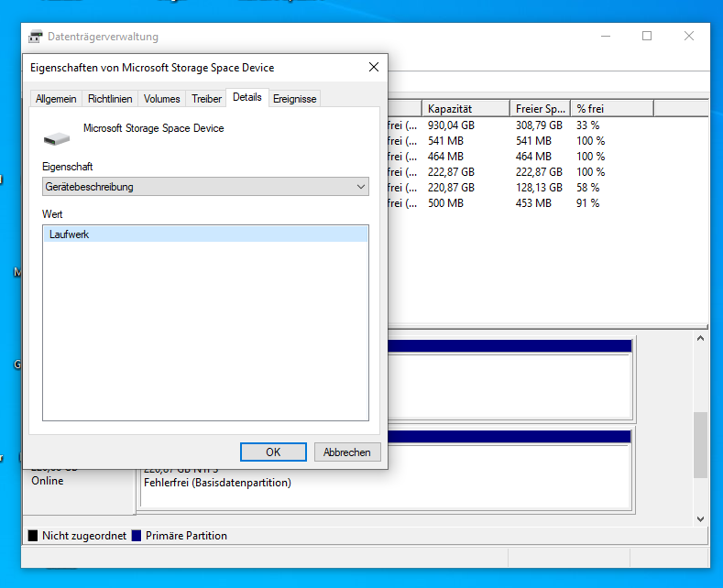Image resolution: width=723 pixels, height=588 pixels.
Task: Click the Nicht zugeordnet legend text
Action: (x=84, y=536)
